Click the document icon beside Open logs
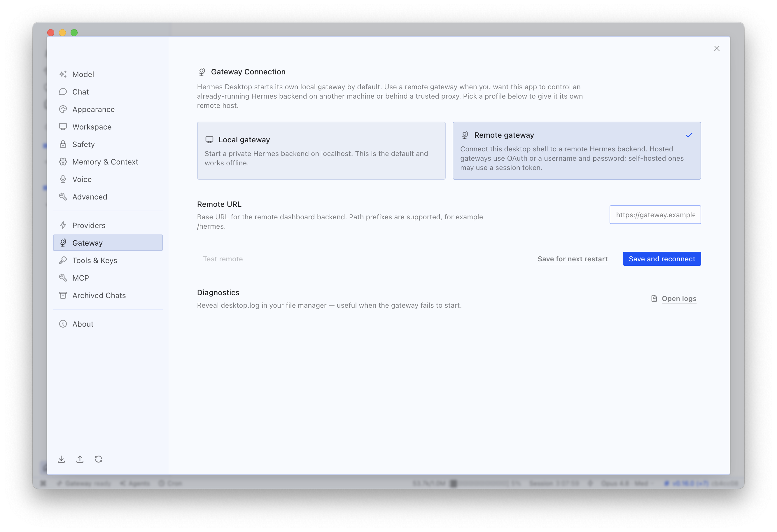The width and height of the screenshot is (777, 532). [654, 299]
